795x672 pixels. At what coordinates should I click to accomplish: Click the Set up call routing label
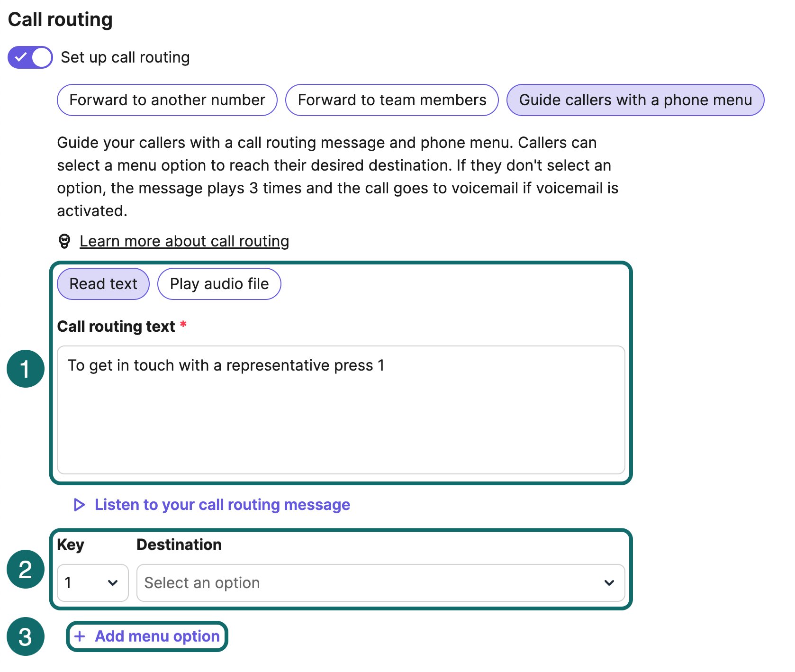(x=125, y=57)
